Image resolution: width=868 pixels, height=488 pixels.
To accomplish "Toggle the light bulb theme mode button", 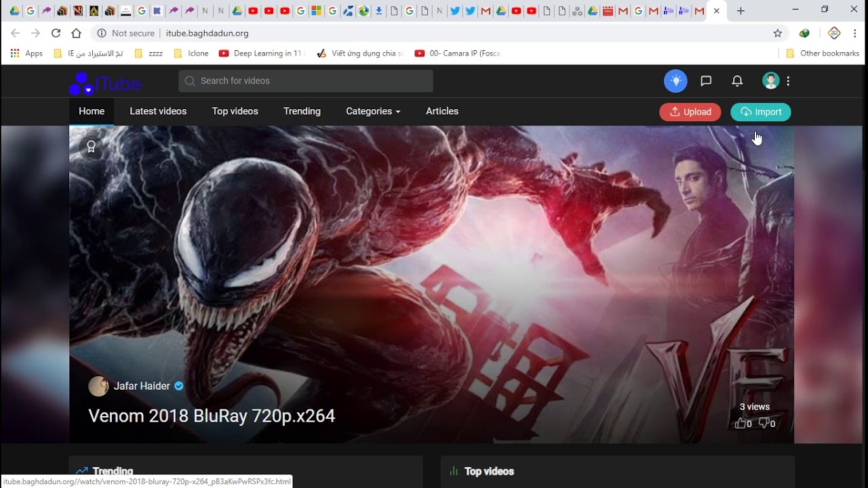I will 675,81.
